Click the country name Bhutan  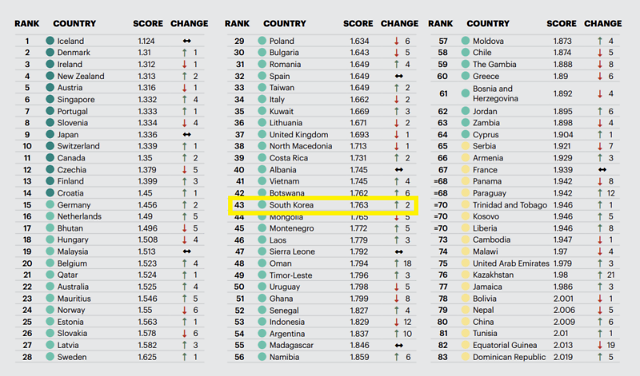point(70,228)
